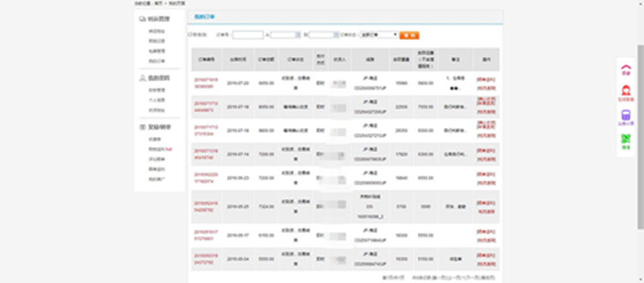Expand the order status dropdown in the filter bar
Viewport: 644px width, 283px height.
(x=379, y=35)
